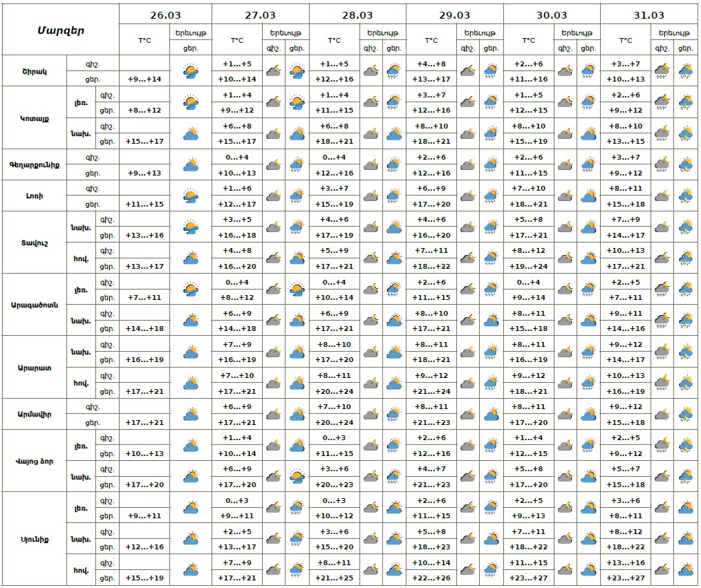Select the 26.03 date column header

point(165,15)
